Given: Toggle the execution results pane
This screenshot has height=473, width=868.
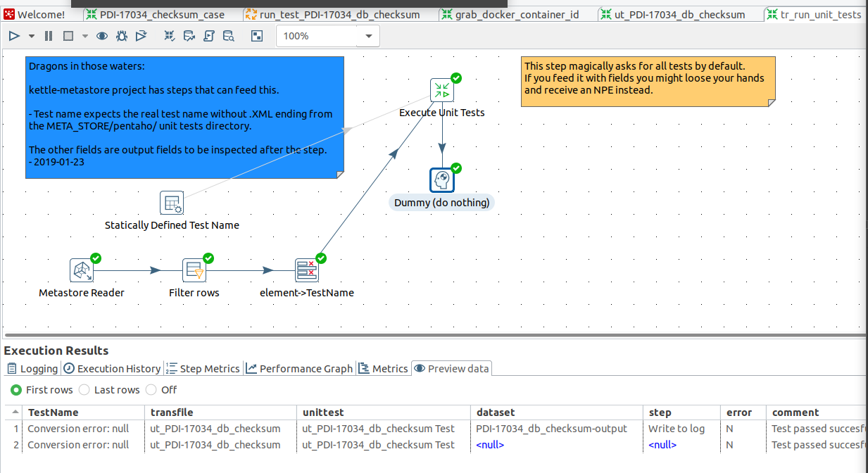Looking at the screenshot, I should click(257, 36).
